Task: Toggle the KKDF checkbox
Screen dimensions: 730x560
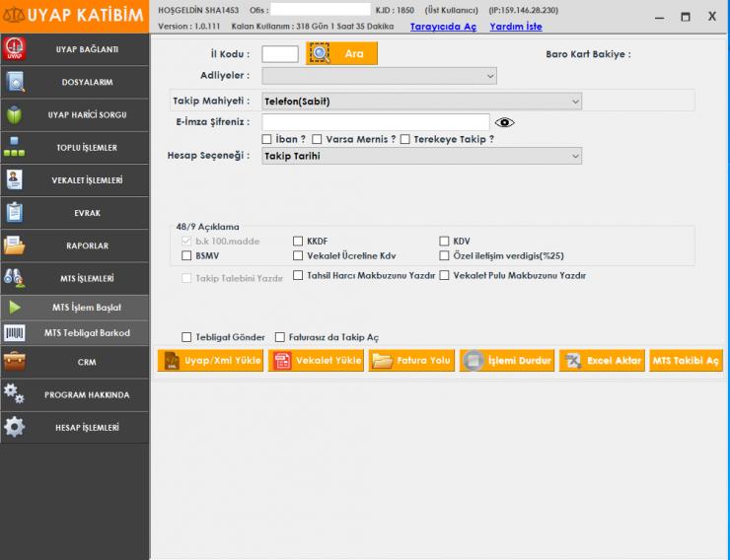Action: 298,241
